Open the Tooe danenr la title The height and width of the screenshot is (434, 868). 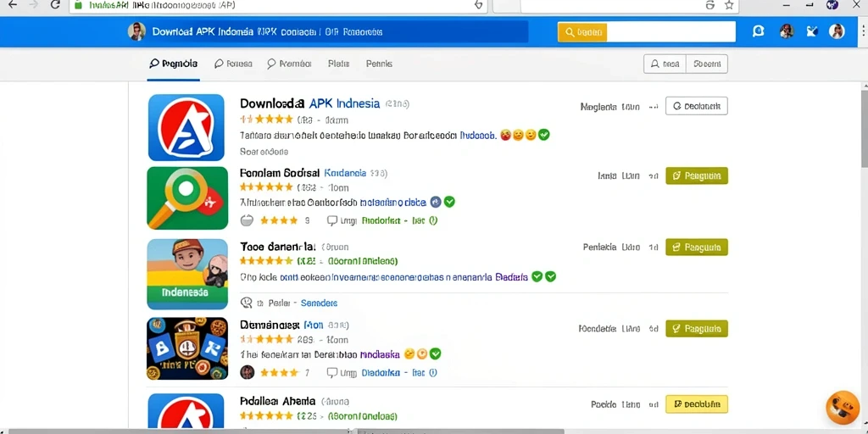[x=278, y=247]
